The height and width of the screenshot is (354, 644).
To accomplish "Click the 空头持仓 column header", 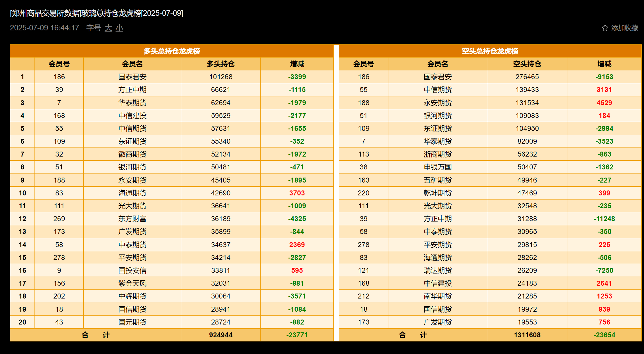I will coord(527,64).
